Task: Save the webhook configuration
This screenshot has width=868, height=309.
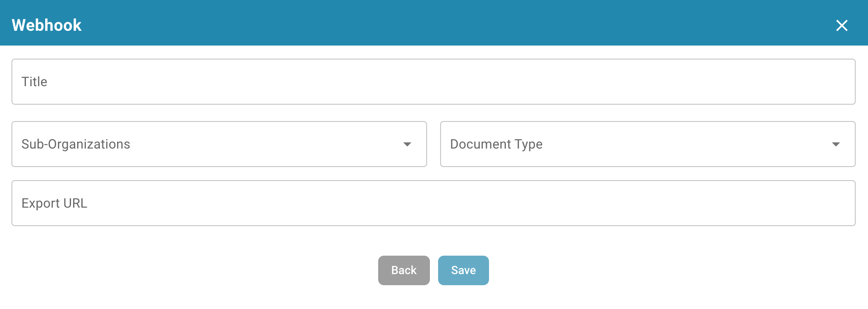Action: point(463,270)
